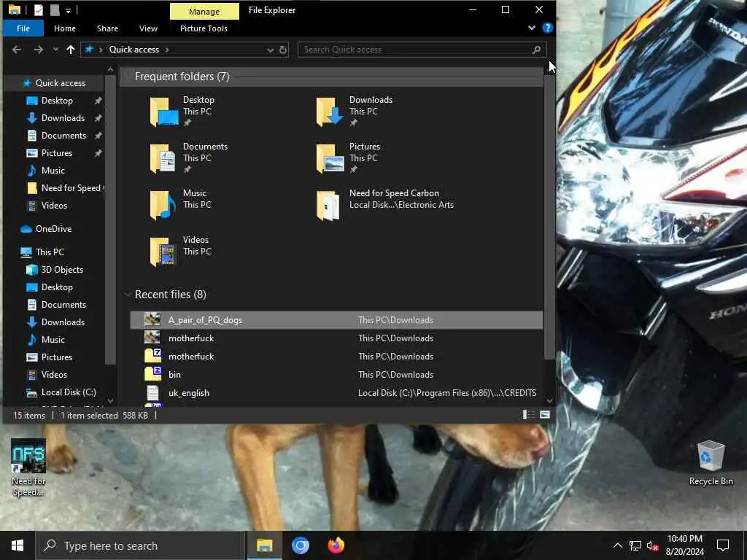Click the main pane vertical scrollbar
The image size is (747, 560).
coord(549,217)
